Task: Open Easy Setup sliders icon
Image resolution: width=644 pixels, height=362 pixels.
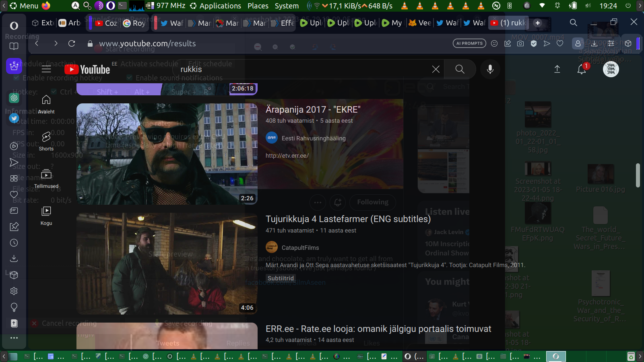Action: pos(611,43)
